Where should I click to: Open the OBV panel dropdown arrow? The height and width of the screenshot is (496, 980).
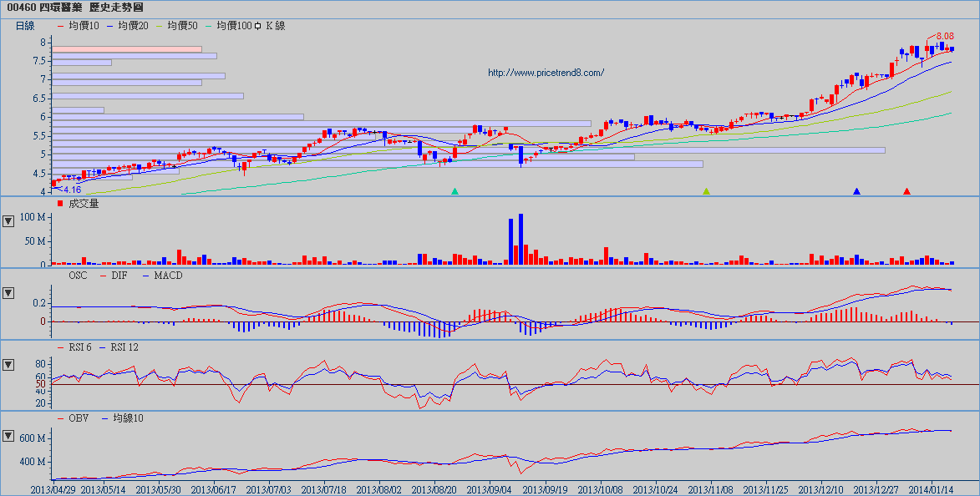pyautogui.click(x=8, y=436)
